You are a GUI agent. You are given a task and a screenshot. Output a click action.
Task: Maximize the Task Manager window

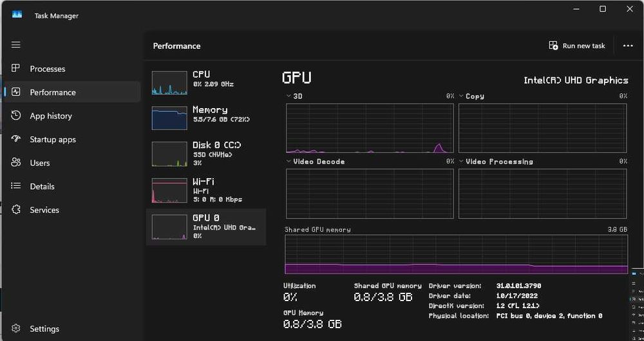[603, 8]
